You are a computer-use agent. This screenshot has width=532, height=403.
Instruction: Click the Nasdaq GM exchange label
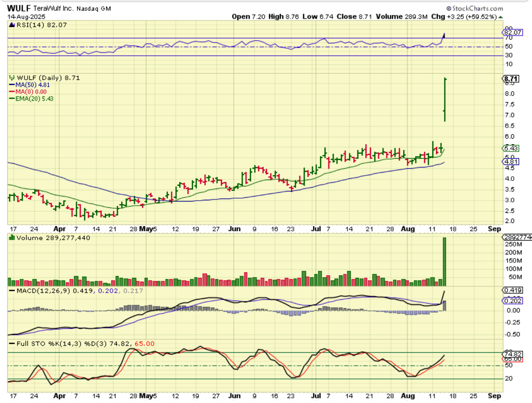point(94,8)
